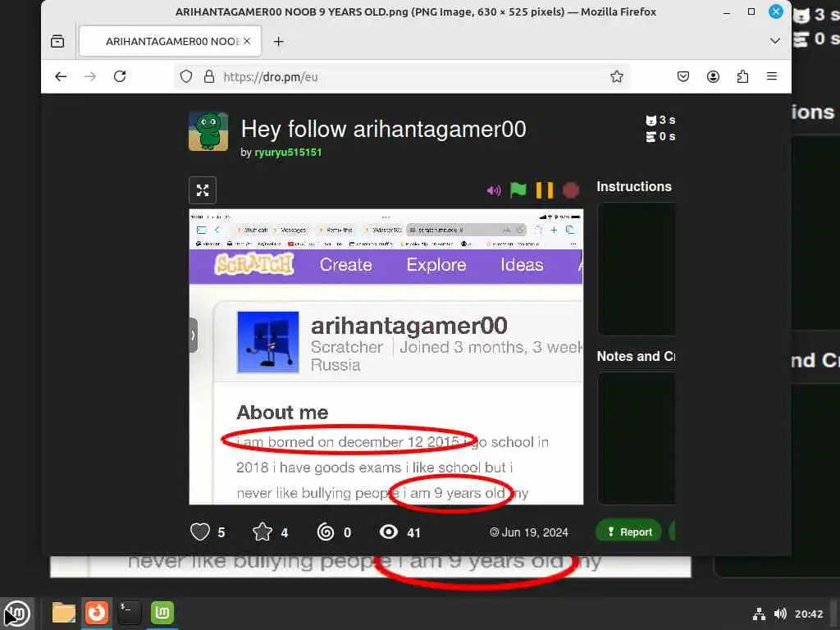Click the Jun 19, 2024 date text
The height and width of the screenshot is (630, 840).
535,532
